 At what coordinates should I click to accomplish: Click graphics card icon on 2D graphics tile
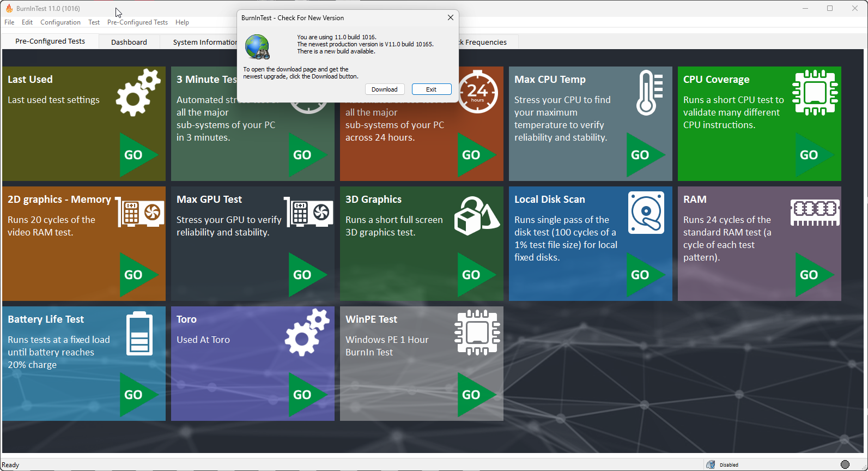140,213
